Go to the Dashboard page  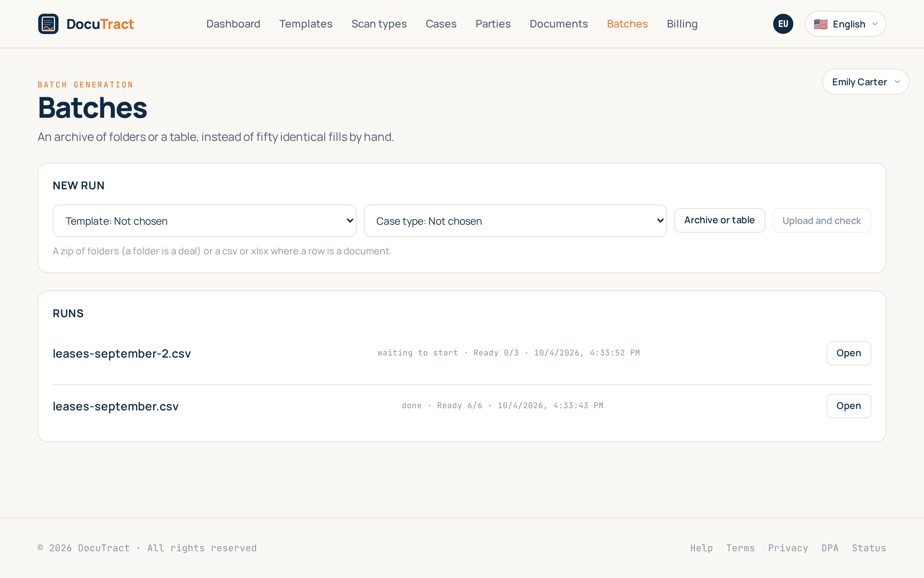coord(233,24)
